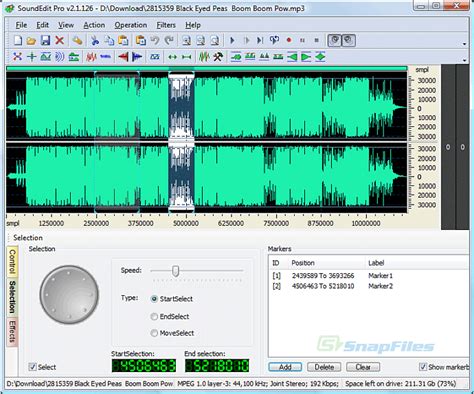Click the Redo arrow icon
Screen dimensions: 474x394
click(169, 41)
